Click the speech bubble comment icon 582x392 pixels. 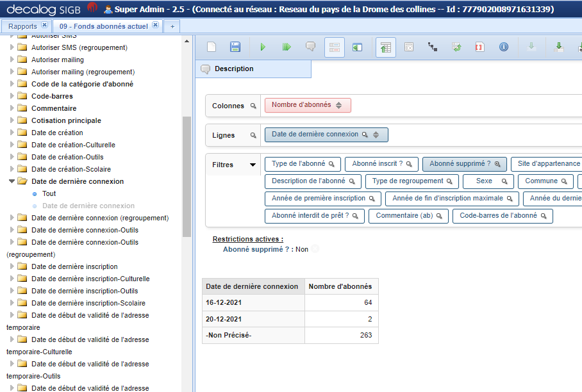[x=310, y=46]
